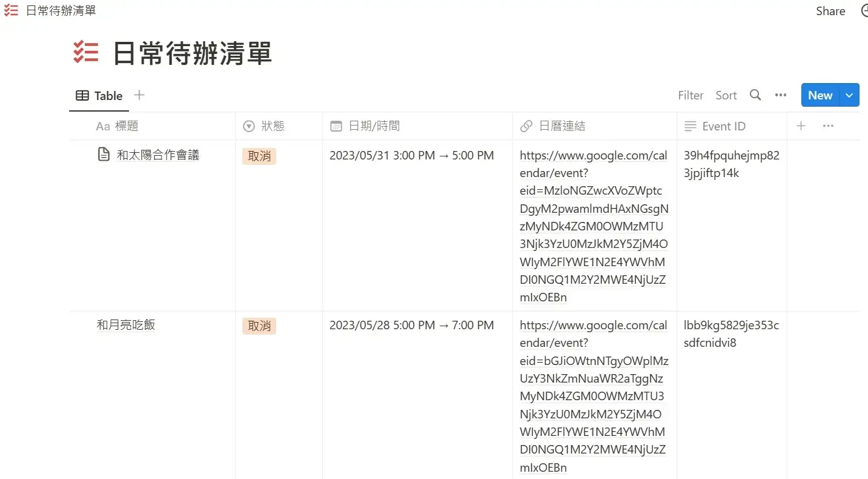Open the Sort option
Viewport: 868px width, 479px height.
(726, 95)
